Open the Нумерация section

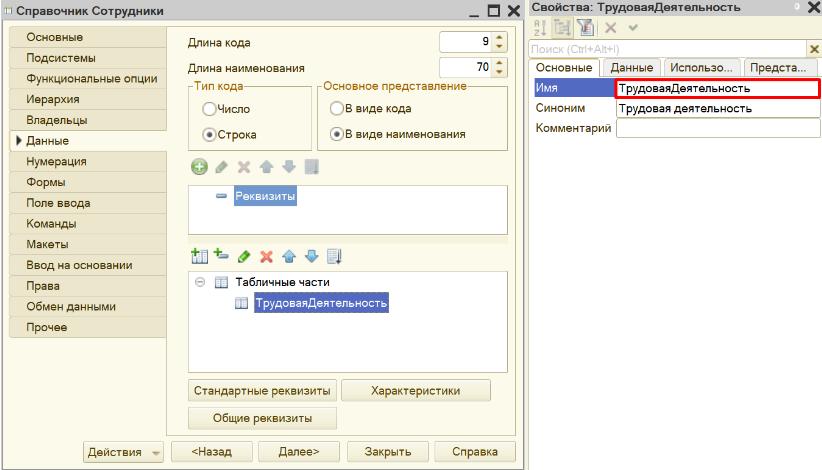(88, 161)
